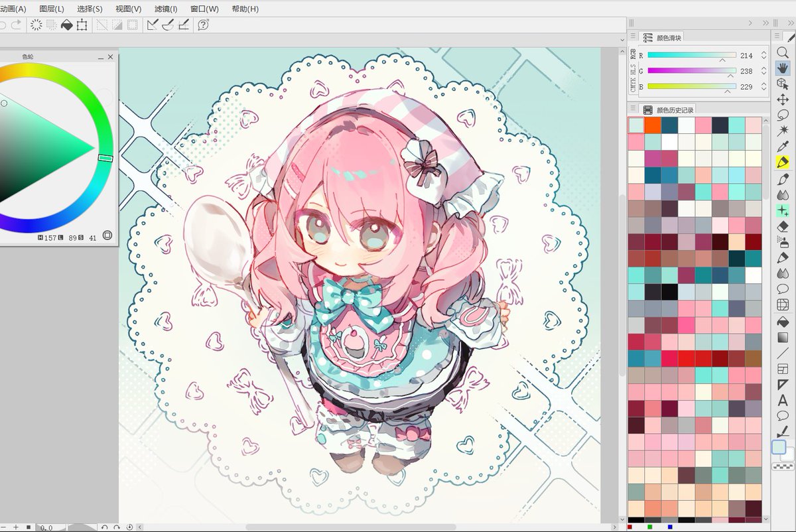Open the 滤镜(I) menu

point(166,9)
